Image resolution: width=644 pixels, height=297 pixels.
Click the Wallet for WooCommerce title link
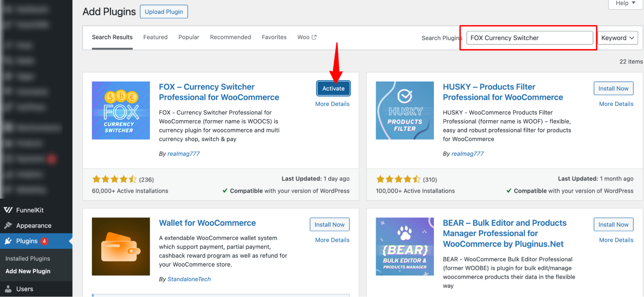click(x=207, y=223)
